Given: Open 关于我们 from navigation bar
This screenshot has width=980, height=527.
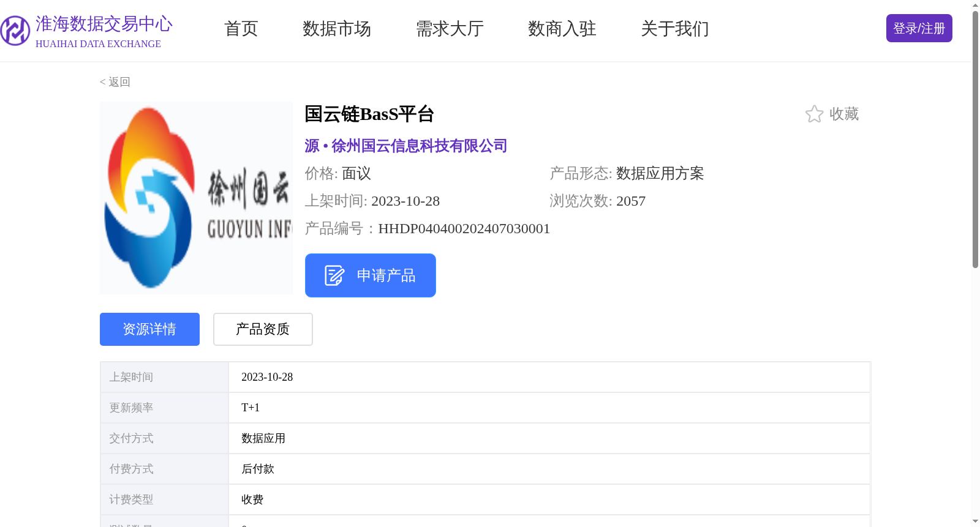Looking at the screenshot, I should (675, 29).
